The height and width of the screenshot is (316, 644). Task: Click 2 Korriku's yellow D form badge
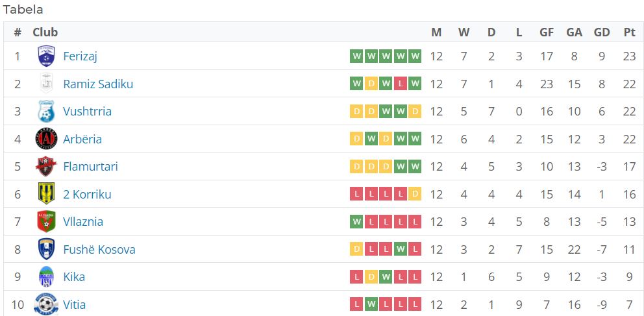click(415, 194)
